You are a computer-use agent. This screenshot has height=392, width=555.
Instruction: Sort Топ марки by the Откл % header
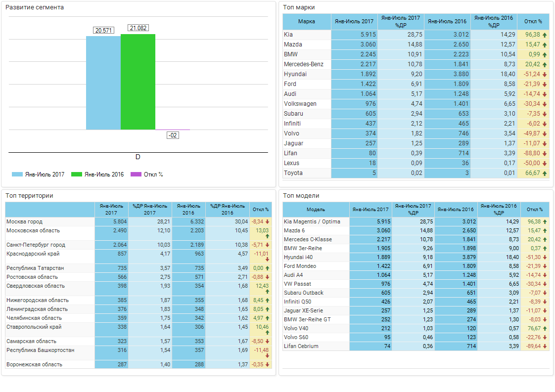533,22
